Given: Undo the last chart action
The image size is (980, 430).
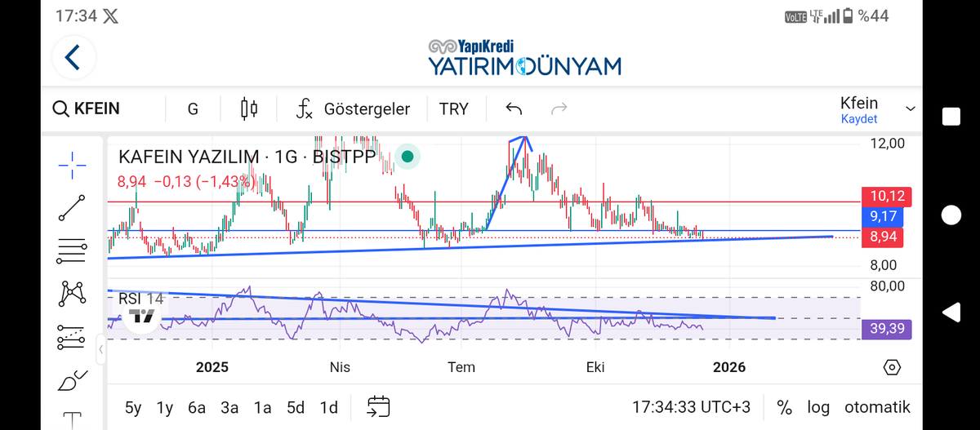Looking at the screenshot, I should coord(514,109).
